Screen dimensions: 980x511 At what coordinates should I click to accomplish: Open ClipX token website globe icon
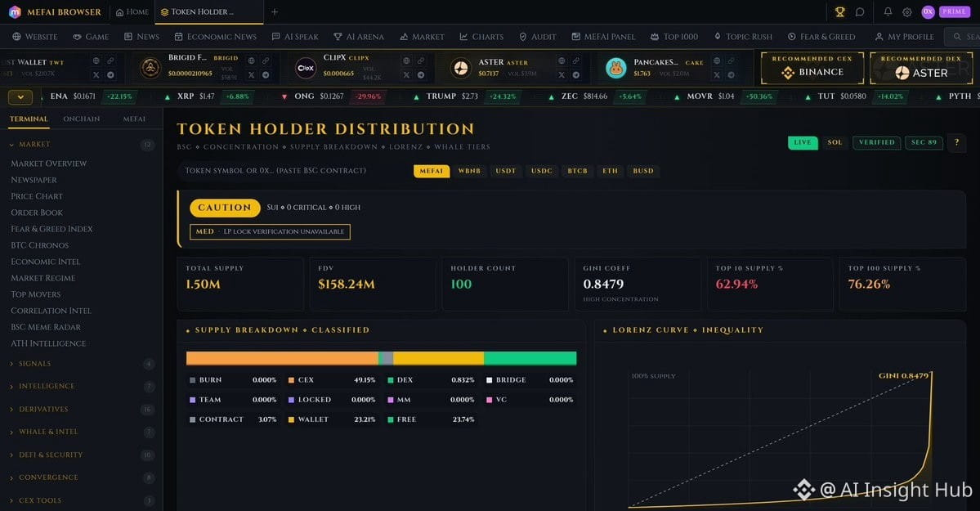(406, 61)
